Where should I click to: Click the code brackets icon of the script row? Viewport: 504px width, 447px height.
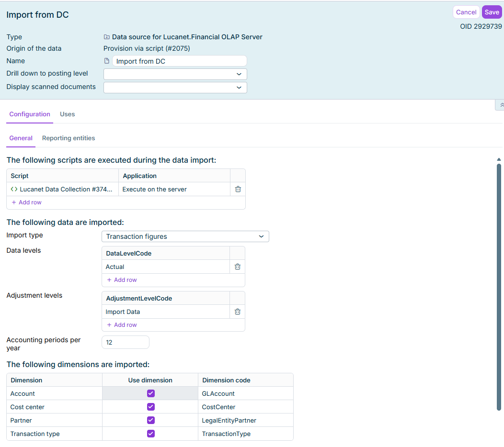point(14,189)
